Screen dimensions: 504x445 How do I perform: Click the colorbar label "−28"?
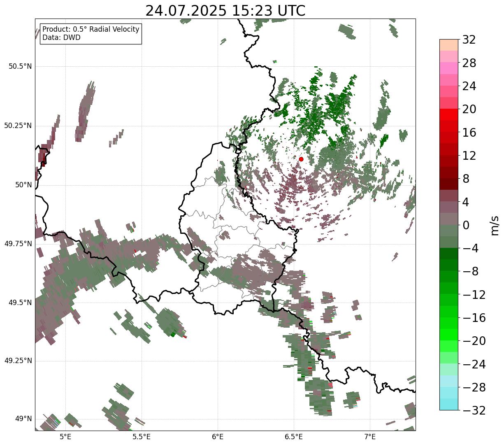tap(474, 387)
